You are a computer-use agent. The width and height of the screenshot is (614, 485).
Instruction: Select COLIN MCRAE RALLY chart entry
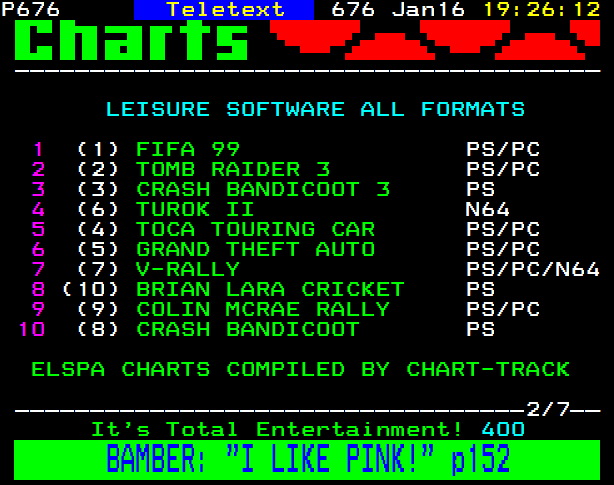point(263,309)
